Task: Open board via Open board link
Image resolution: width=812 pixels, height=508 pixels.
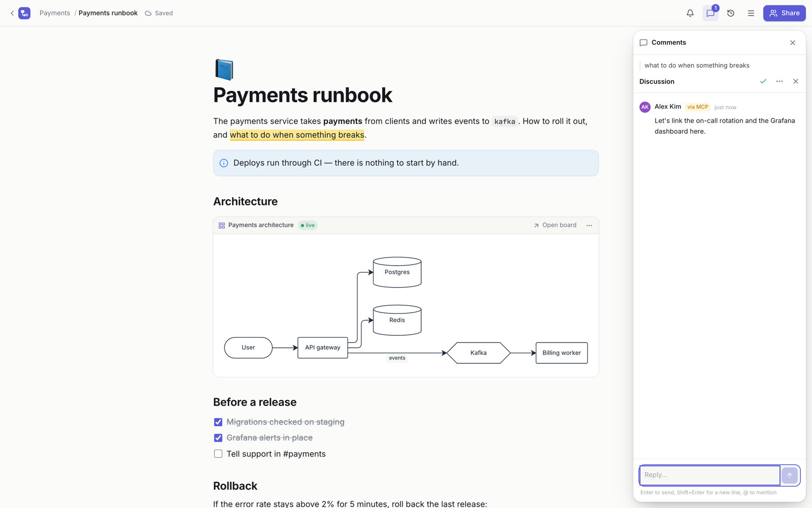Action: pos(555,225)
